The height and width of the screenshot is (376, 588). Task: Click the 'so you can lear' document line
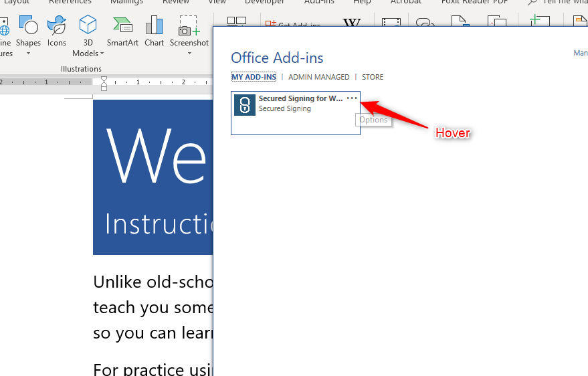click(153, 333)
